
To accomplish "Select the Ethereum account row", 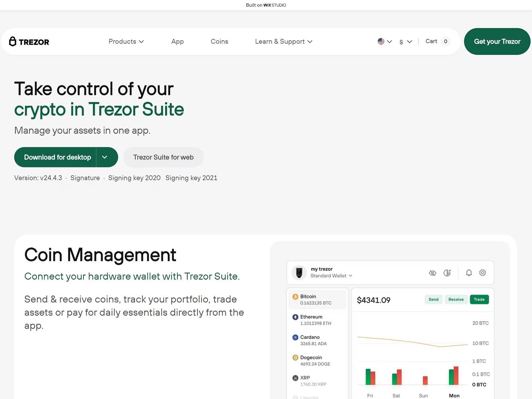I will pos(318,320).
